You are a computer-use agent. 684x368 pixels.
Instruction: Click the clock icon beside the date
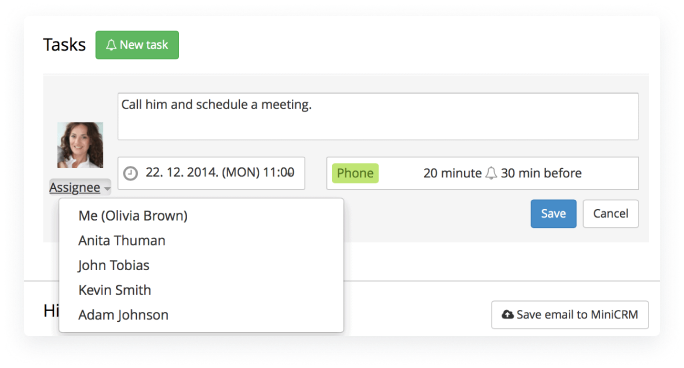[x=130, y=174]
